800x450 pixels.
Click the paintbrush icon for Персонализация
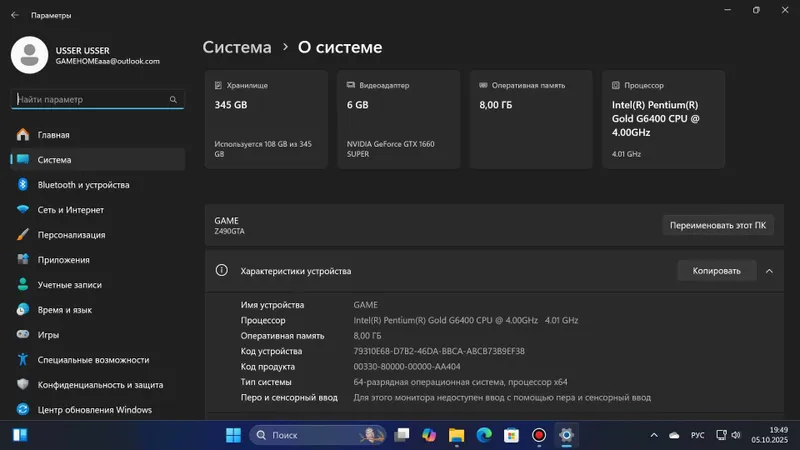click(x=23, y=235)
